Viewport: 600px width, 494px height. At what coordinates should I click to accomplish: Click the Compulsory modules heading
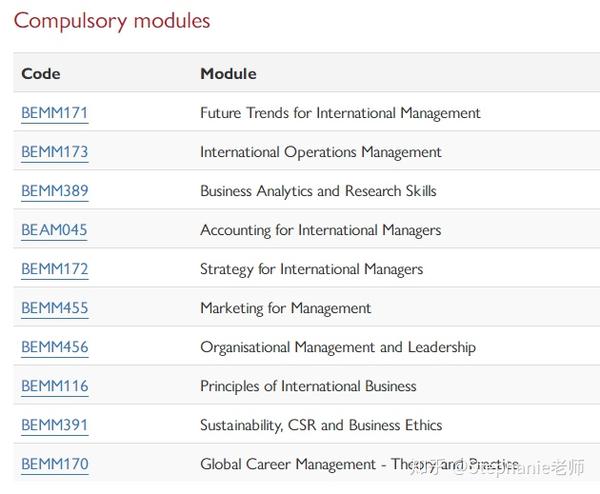(x=112, y=21)
